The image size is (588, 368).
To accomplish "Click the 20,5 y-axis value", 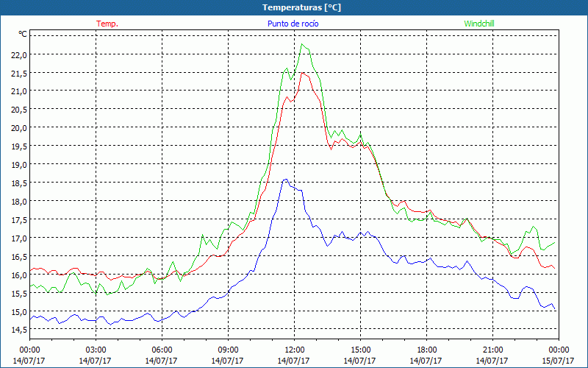I will pyautogui.click(x=20, y=110).
